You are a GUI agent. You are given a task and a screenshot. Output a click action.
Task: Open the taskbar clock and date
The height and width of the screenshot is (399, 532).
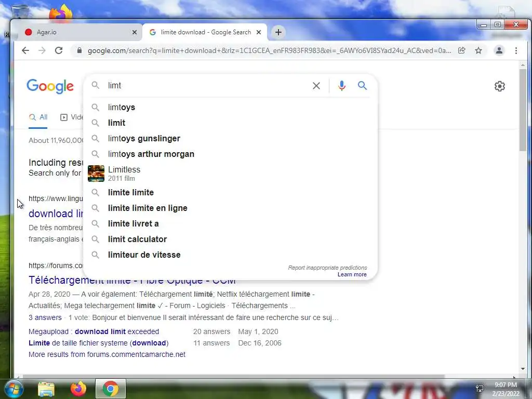click(506, 389)
